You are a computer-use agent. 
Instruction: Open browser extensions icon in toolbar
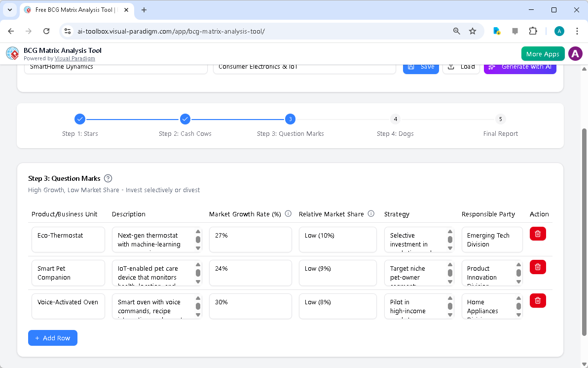533,31
